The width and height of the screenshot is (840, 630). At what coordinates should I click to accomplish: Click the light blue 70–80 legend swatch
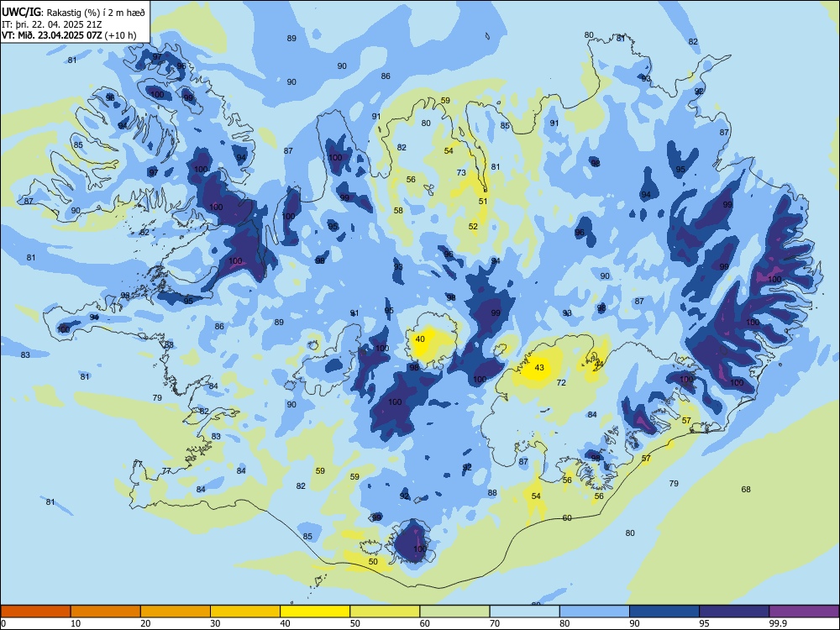[524, 612]
